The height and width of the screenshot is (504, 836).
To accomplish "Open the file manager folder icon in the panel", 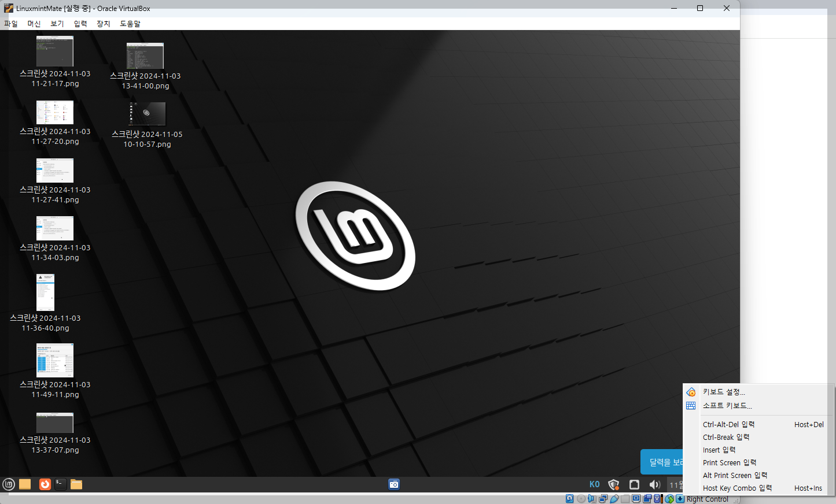I will (76, 484).
